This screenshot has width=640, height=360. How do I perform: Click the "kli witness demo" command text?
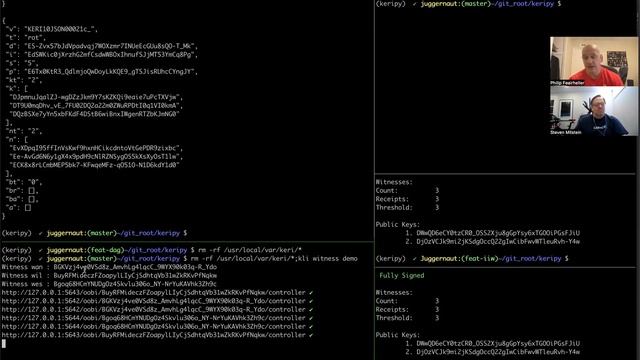329,259
